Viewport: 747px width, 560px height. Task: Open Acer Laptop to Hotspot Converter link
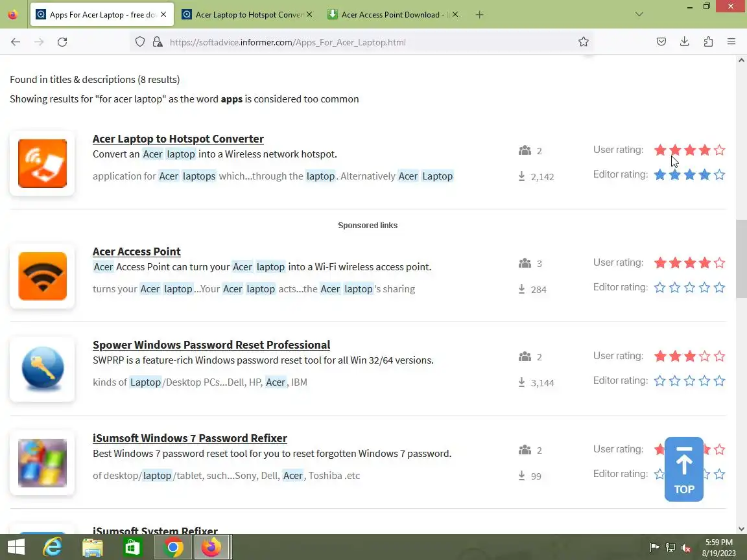click(178, 139)
